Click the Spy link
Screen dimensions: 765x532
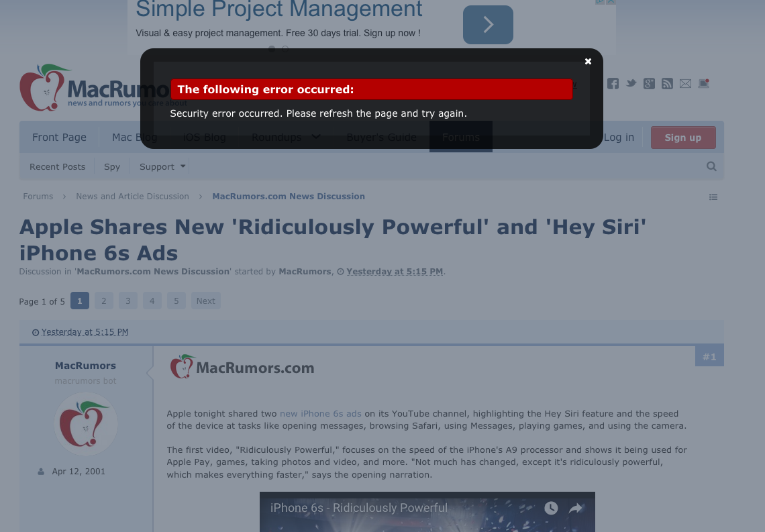click(x=111, y=167)
